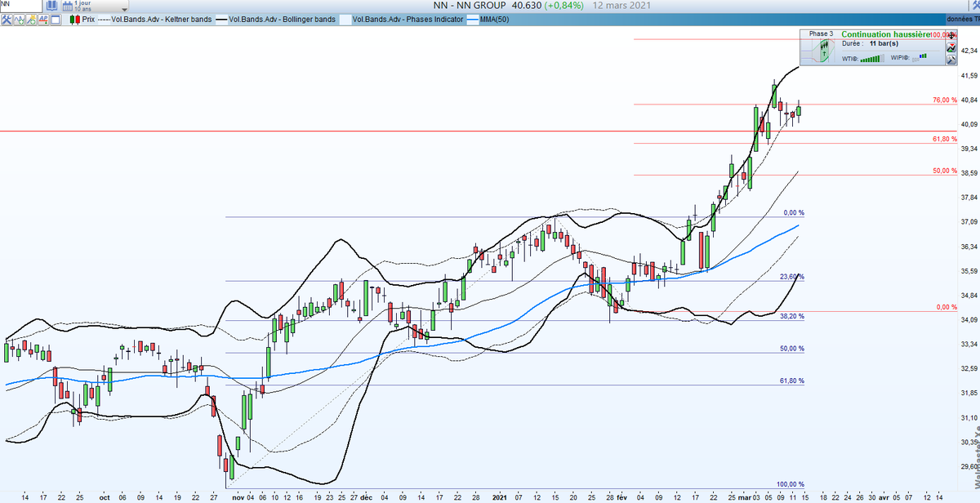980x503 pixels.
Task: Open the blue book list icon
Action: (x=51, y=6)
